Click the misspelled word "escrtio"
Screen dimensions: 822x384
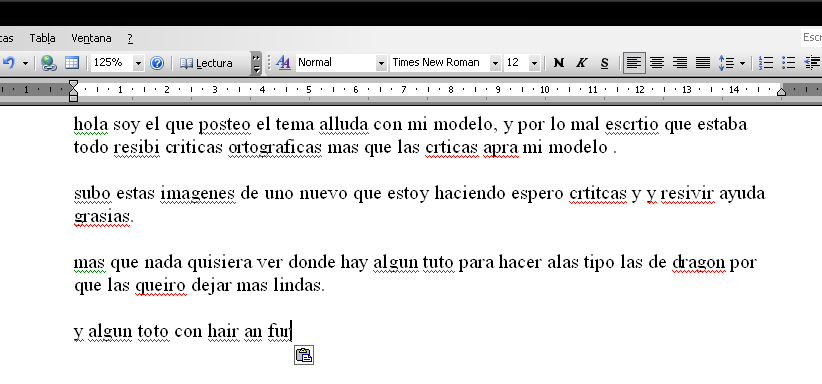[632, 125]
